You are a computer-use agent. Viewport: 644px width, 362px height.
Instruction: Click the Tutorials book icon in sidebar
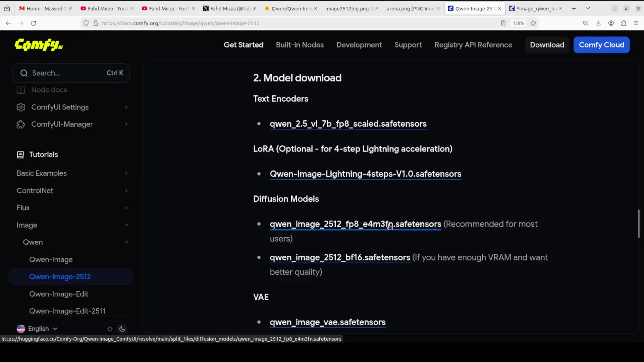pyautogui.click(x=20, y=155)
